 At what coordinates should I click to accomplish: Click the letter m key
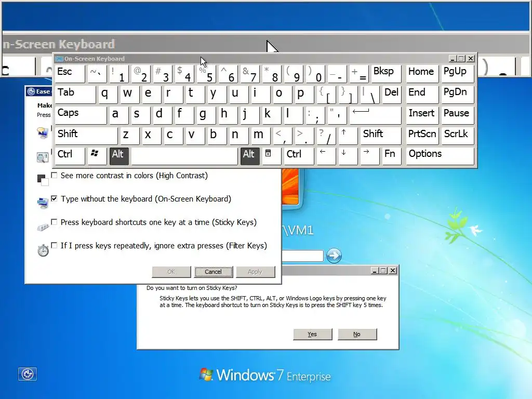(261, 136)
